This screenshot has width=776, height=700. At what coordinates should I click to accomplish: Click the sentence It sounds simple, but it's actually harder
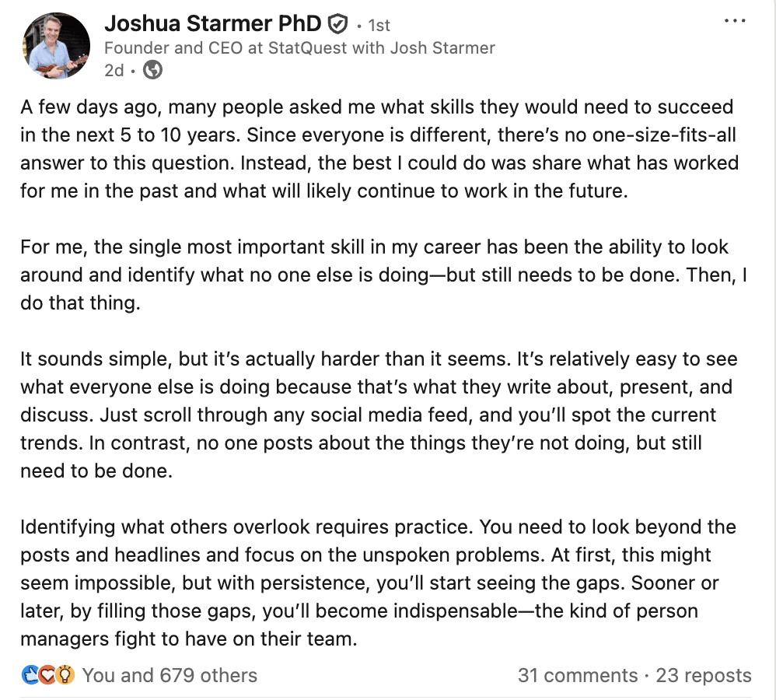[x=265, y=359]
